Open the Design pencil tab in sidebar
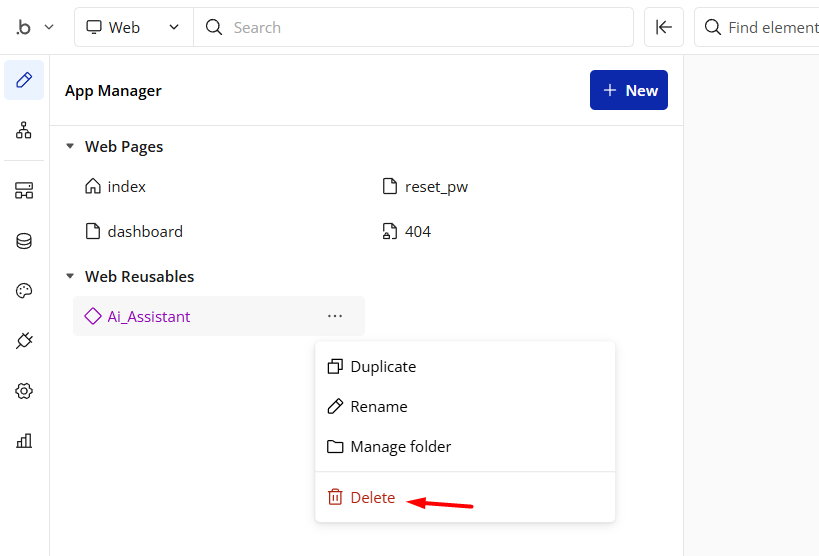Image resolution: width=819 pixels, height=556 pixels. click(24, 80)
